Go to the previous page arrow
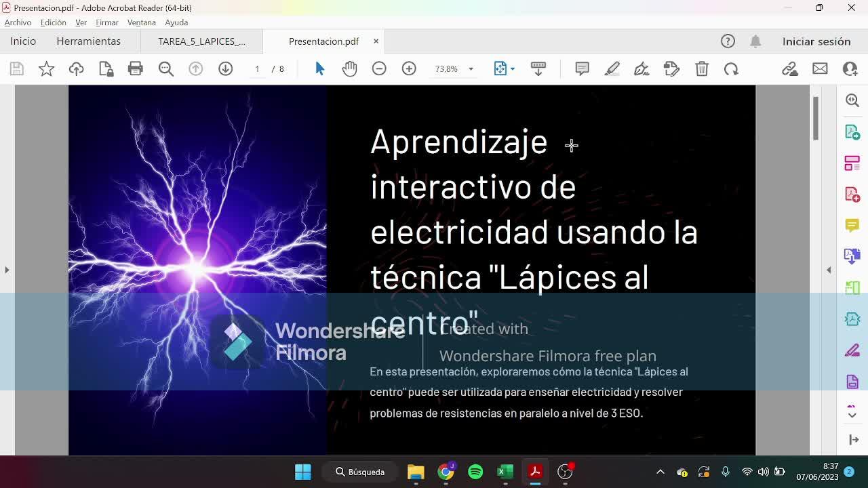868x488 pixels. 195,68
